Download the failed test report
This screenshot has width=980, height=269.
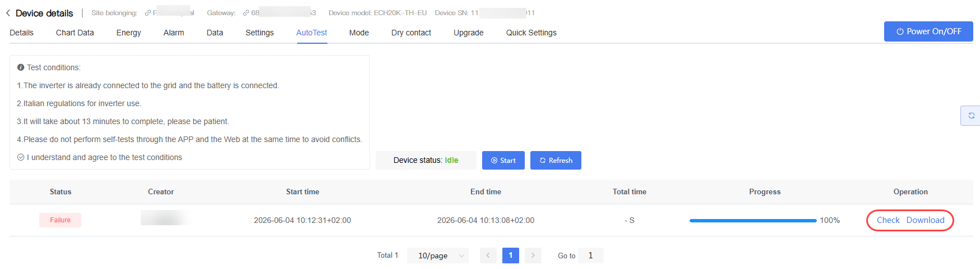click(925, 220)
